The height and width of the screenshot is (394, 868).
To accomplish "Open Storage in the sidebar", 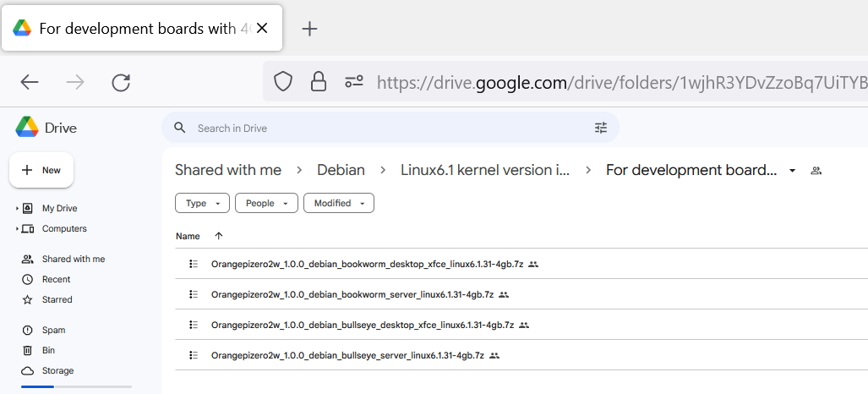I will 57,370.
